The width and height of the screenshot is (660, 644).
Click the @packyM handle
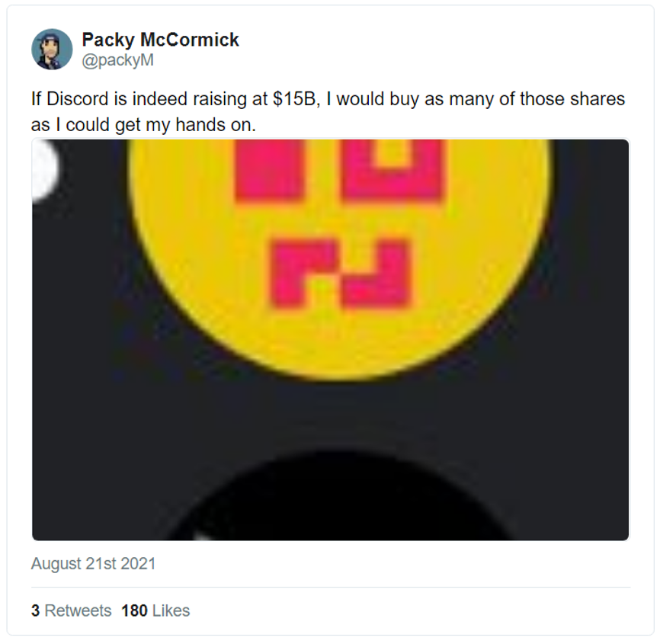click(x=118, y=61)
